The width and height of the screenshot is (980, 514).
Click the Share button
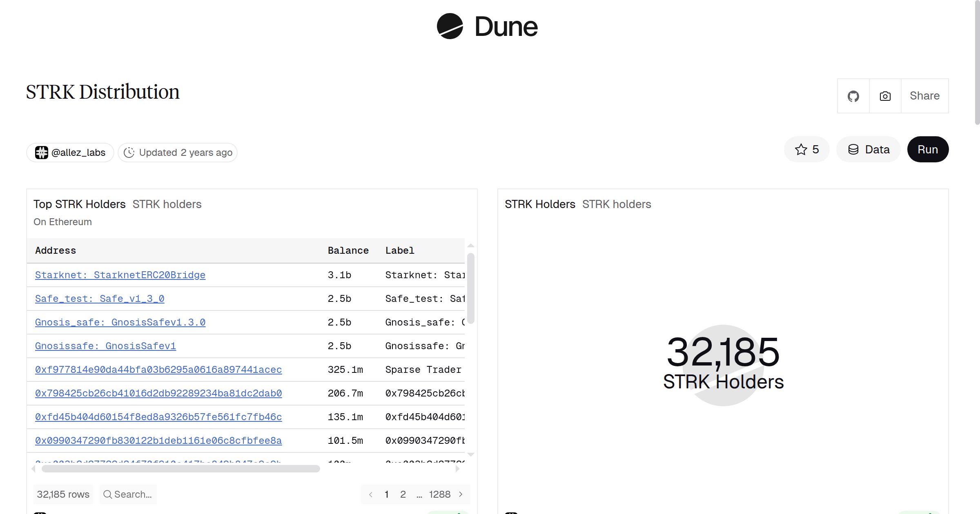click(x=924, y=96)
